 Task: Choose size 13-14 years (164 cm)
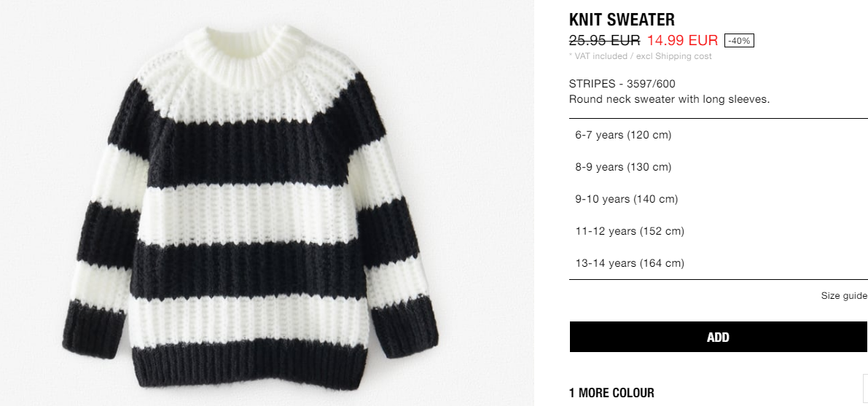719,264
